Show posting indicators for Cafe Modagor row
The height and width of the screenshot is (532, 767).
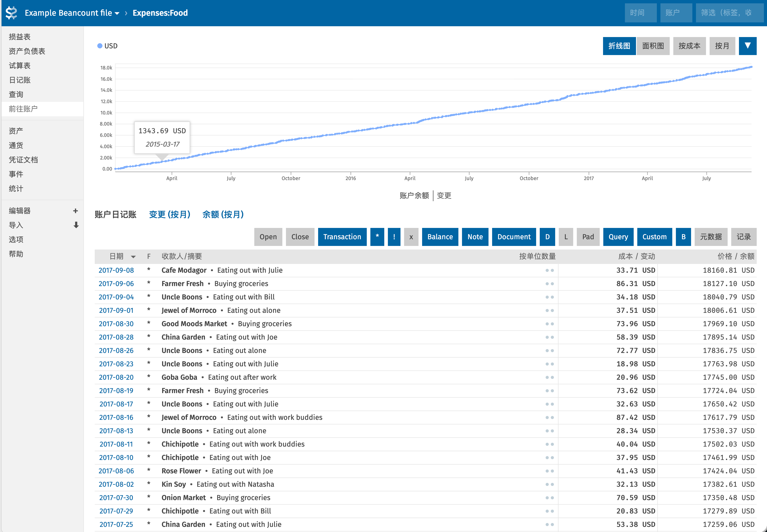tap(550, 270)
